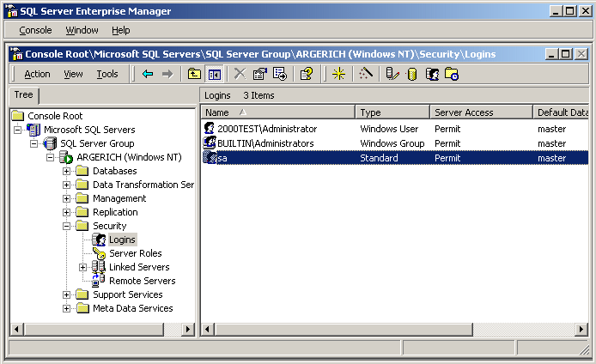The image size is (596, 364).
Task: Open the Action menu
Action: click(x=37, y=74)
